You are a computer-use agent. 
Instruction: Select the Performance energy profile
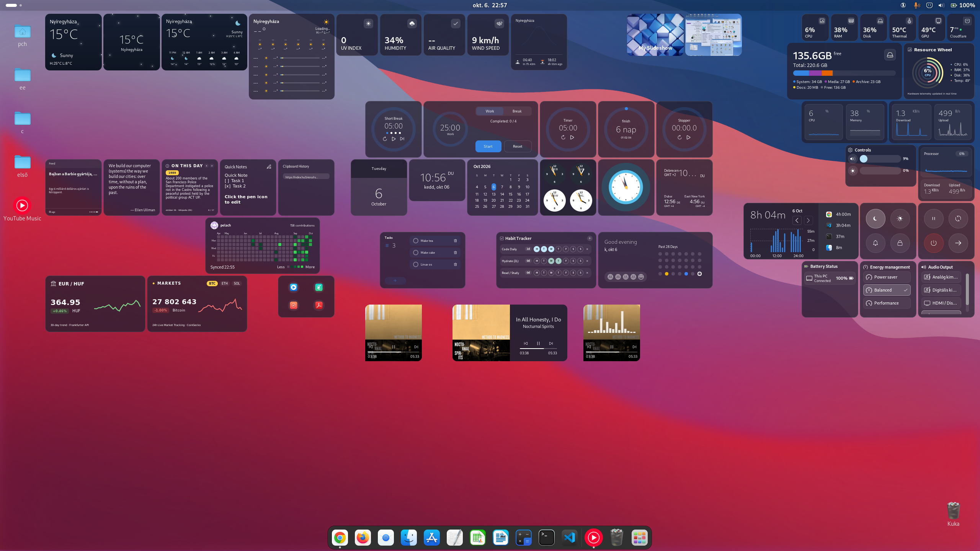pos(887,303)
